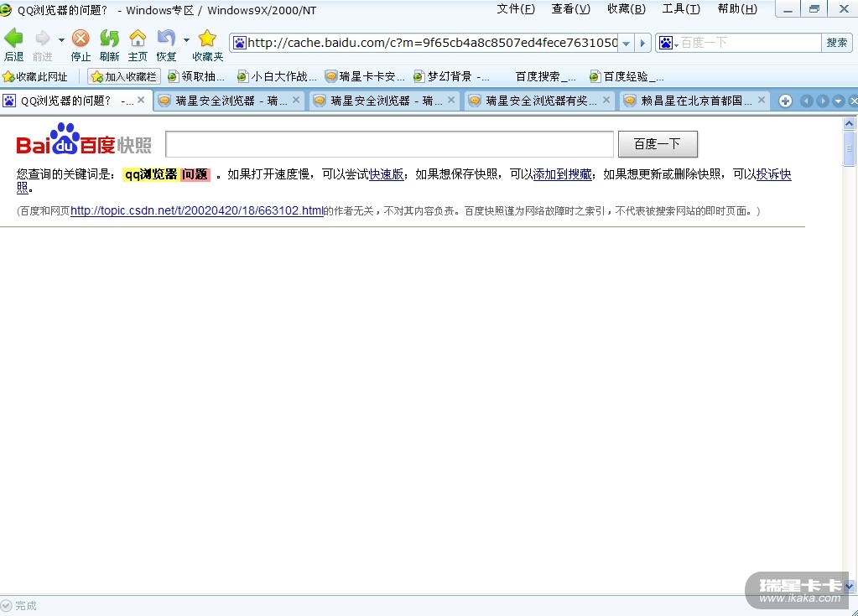Open the 文件(F) menu
This screenshot has width=858, height=616.
[516, 9]
